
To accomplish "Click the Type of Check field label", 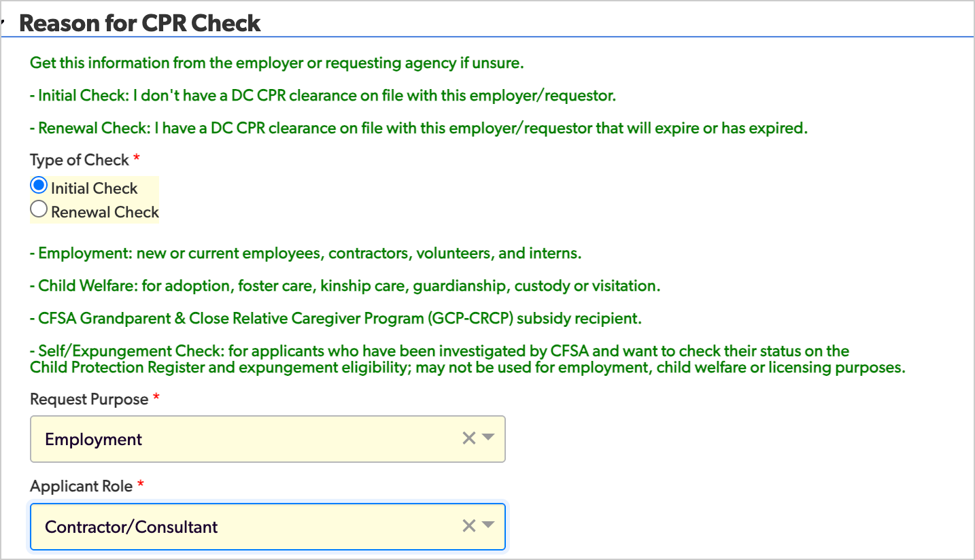I will [x=80, y=160].
